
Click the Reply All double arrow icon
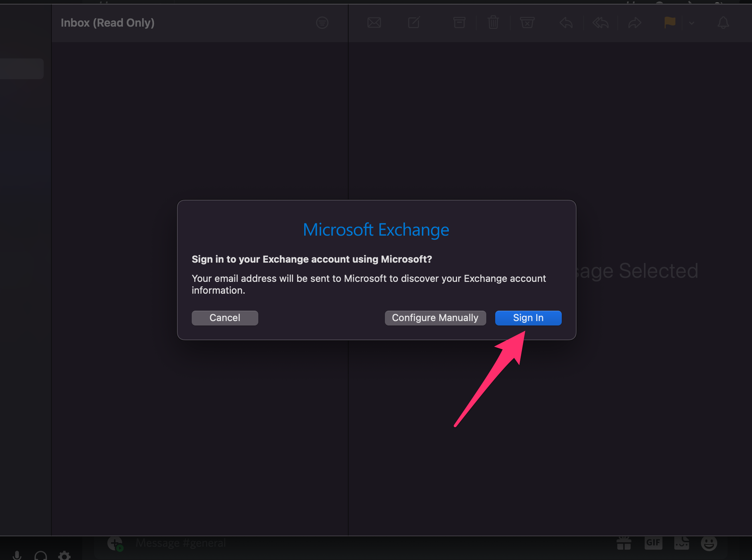(x=600, y=23)
